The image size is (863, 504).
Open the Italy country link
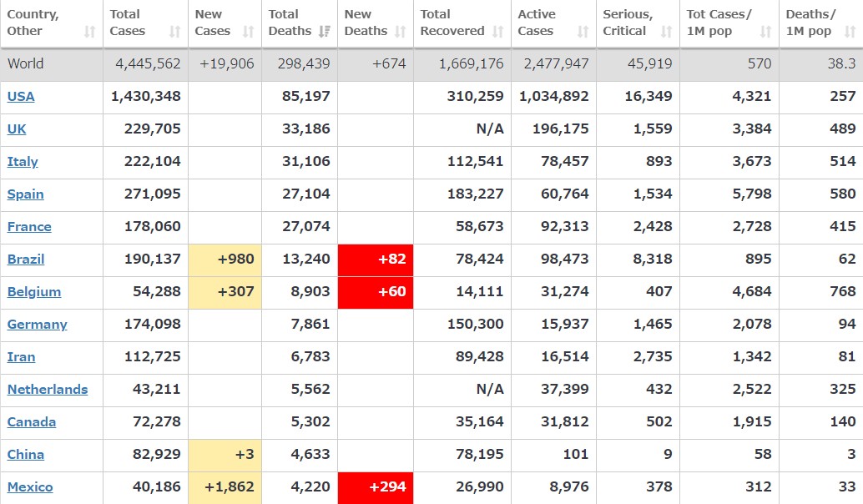click(23, 162)
